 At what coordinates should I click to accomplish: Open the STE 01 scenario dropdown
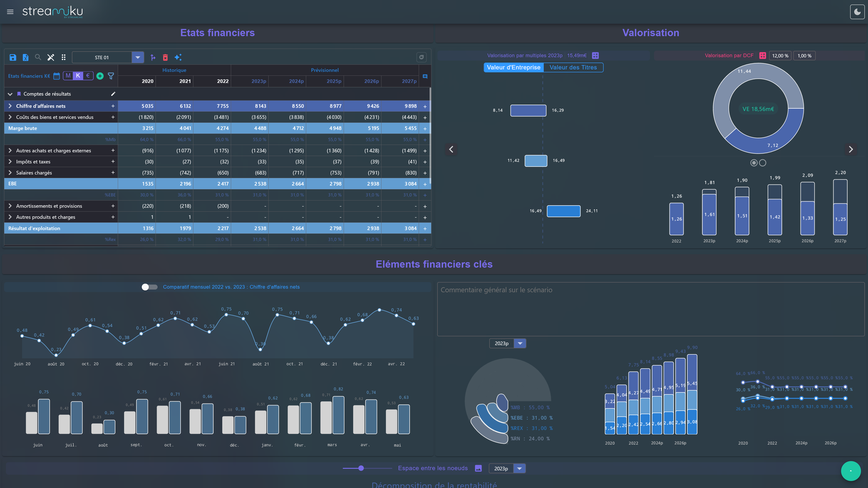click(137, 57)
